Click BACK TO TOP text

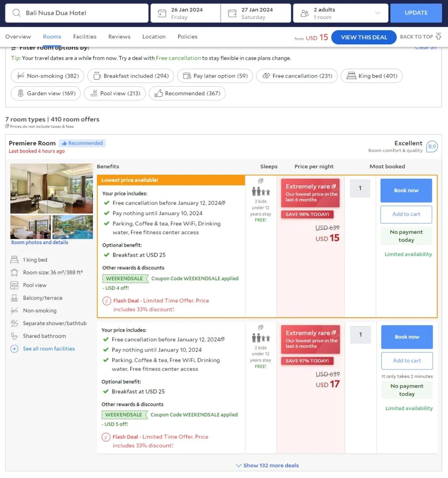(x=416, y=36)
